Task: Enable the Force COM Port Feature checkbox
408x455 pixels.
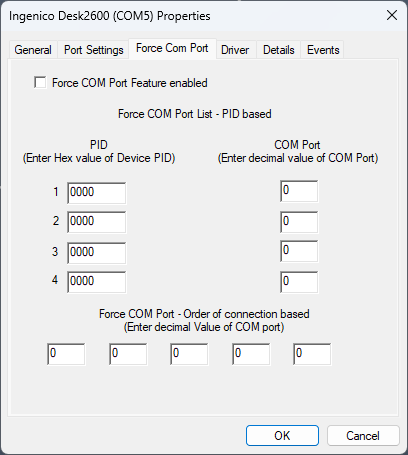Action: (x=40, y=82)
